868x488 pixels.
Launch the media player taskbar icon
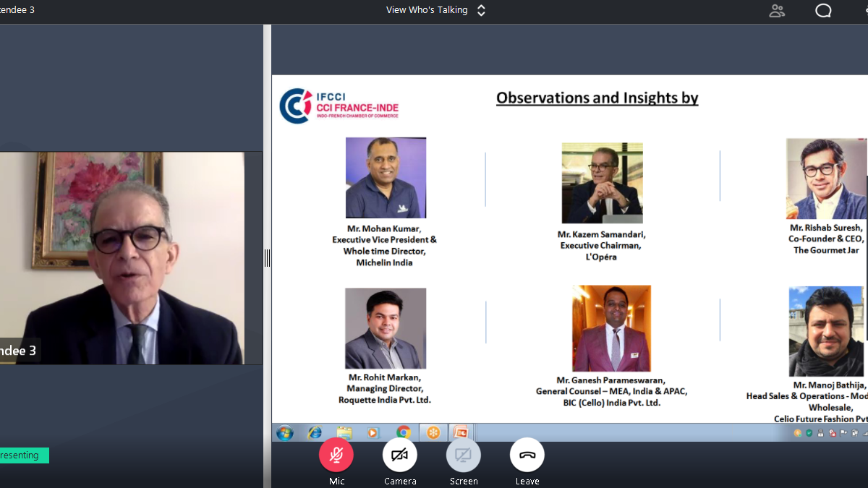point(373,433)
